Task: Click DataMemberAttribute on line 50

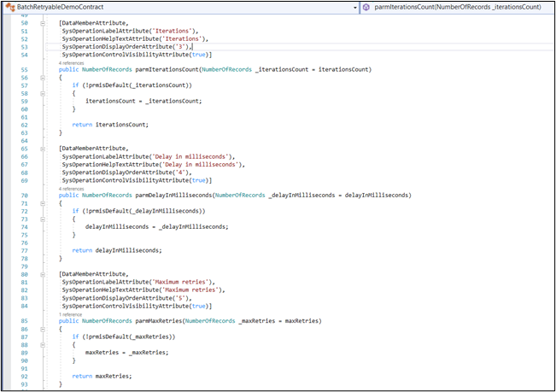Action: click(94, 23)
